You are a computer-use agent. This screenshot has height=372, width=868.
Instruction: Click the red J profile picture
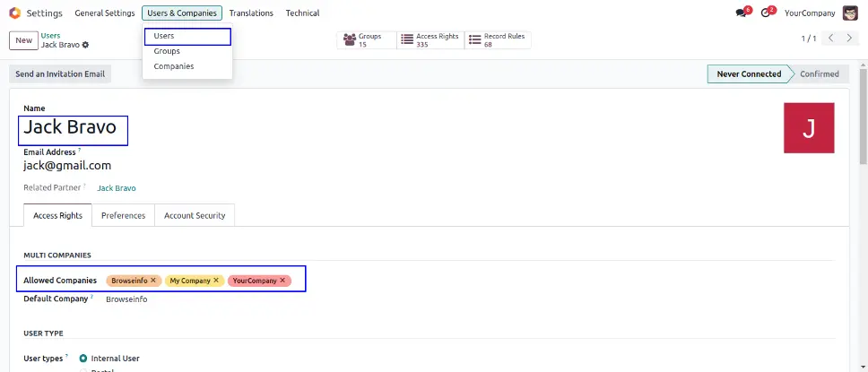click(809, 128)
